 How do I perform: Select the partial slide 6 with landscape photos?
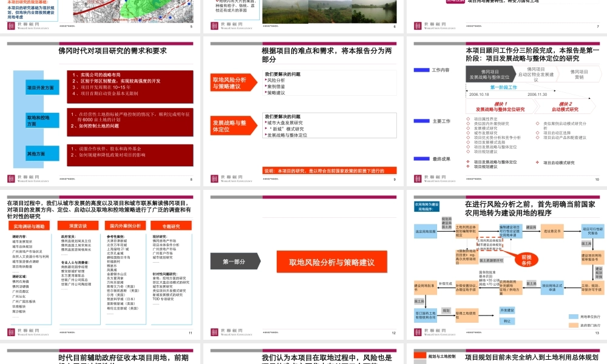[x=303, y=16]
